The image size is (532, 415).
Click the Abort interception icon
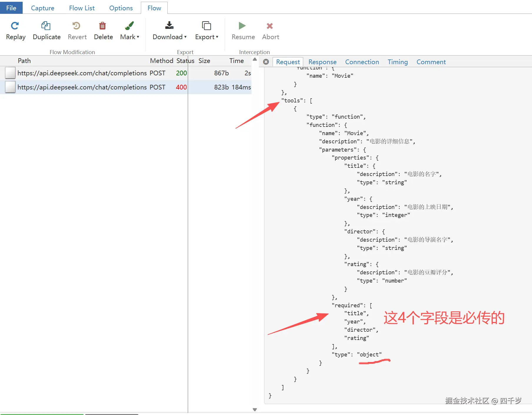point(270,26)
